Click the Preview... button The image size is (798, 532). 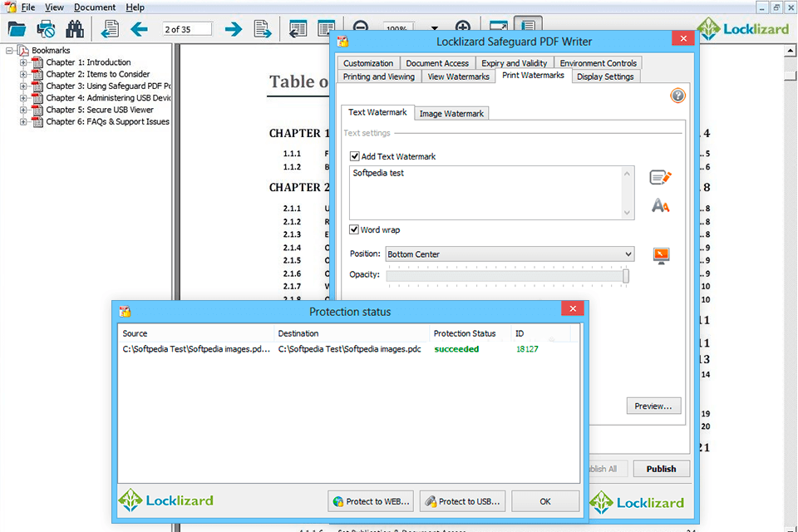(x=653, y=406)
